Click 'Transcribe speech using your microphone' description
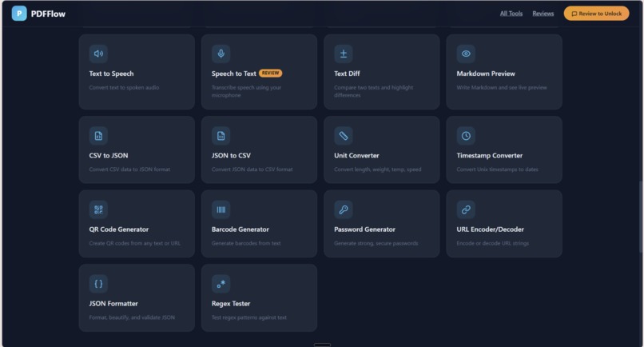This screenshot has height=347, width=644. coord(246,91)
